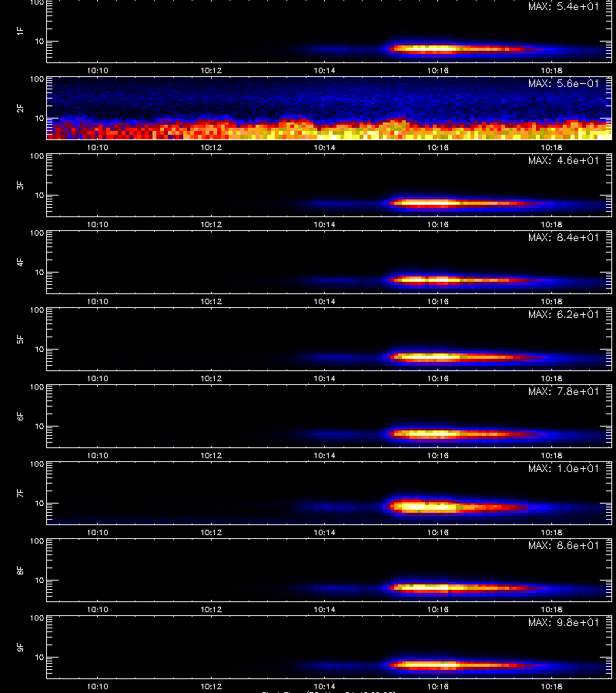This screenshot has height=693, width=616.
Task: Click the 10:12 tick under the 9F panel
Action: [211, 686]
